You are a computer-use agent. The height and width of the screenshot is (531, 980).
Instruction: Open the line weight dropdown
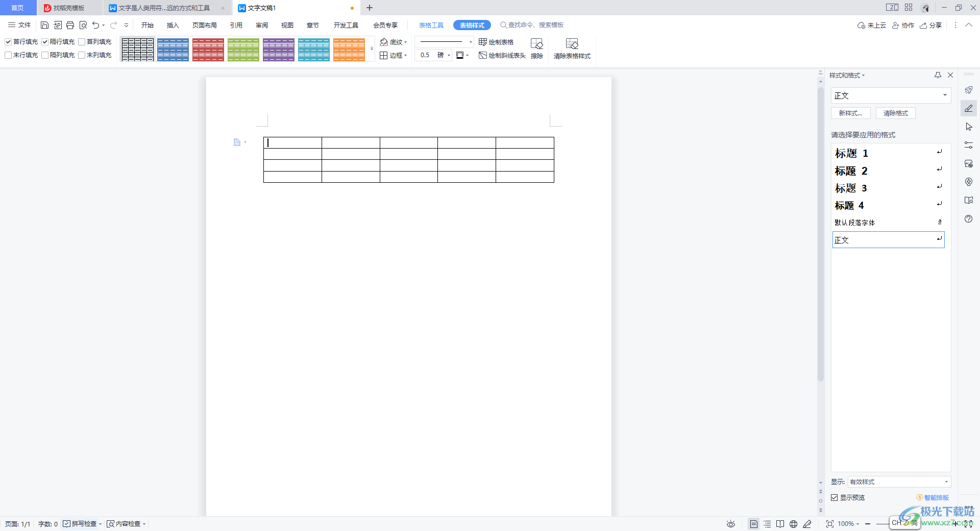449,55
